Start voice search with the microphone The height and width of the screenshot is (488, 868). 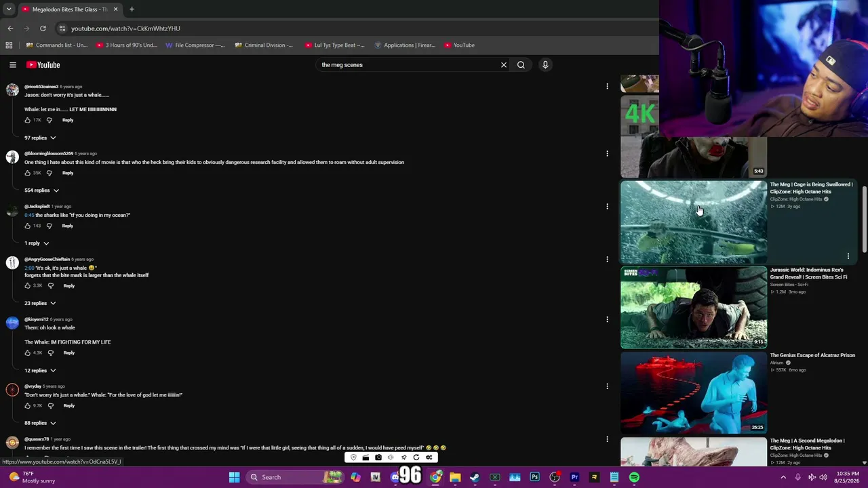(545, 65)
